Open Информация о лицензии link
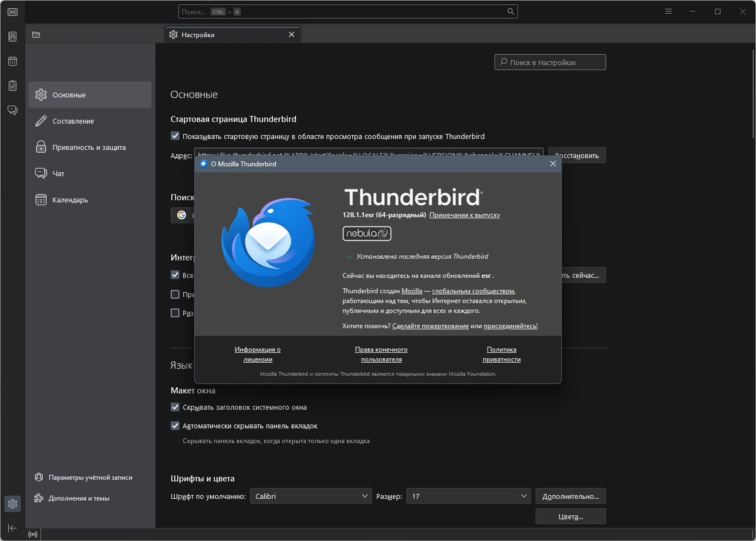 [x=258, y=355]
